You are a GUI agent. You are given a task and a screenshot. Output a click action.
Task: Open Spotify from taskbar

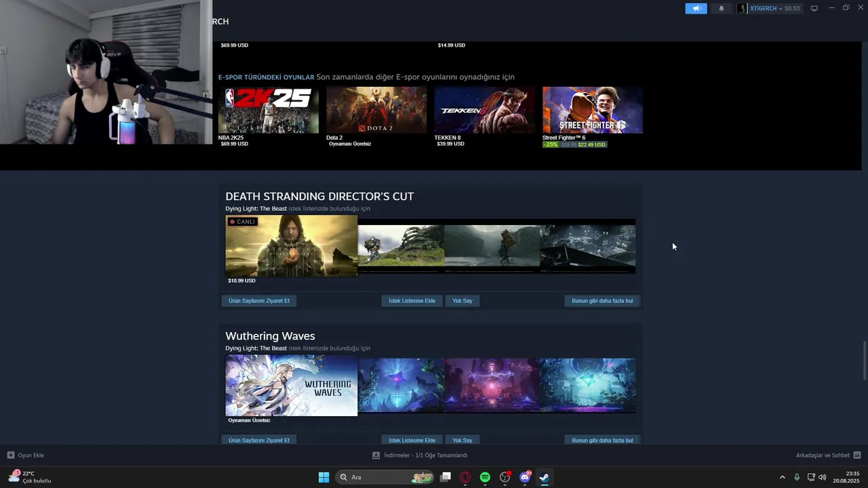485,477
